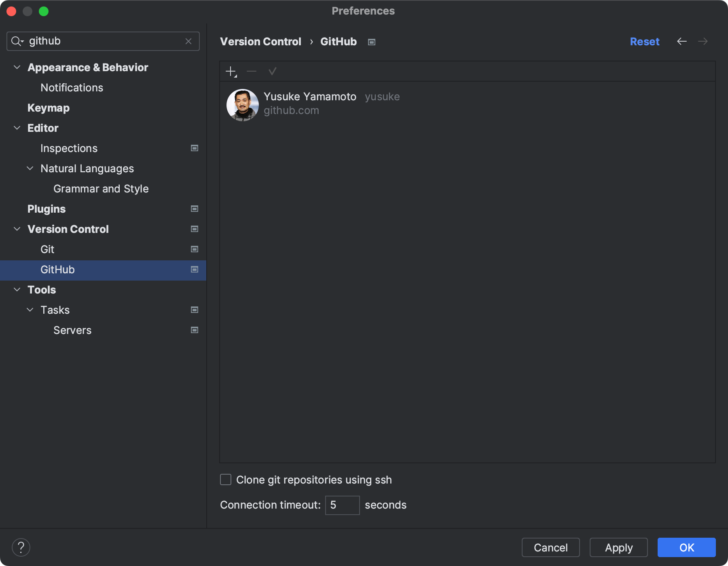Click project icon on Tasks row
Viewport: 728px width, 566px height.
(195, 310)
